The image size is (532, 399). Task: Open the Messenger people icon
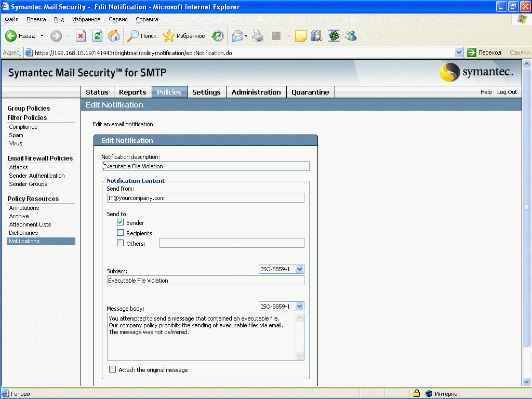pos(351,36)
